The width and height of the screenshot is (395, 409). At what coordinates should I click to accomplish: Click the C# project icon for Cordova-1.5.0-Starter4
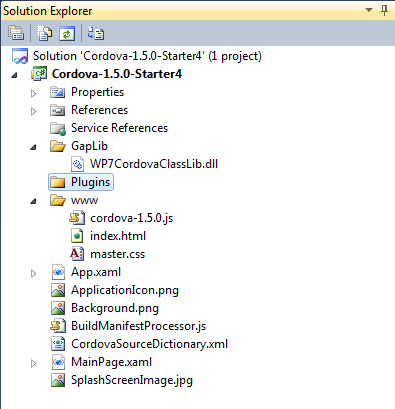point(39,74)
